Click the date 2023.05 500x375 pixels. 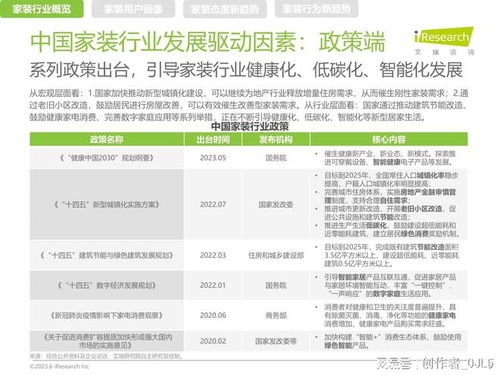pyautogui.click(x=213, y=158)
